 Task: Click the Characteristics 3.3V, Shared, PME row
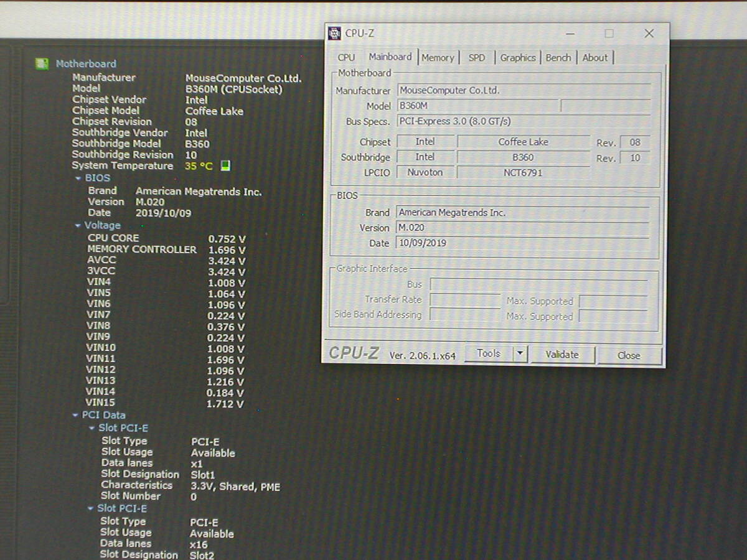190,486
